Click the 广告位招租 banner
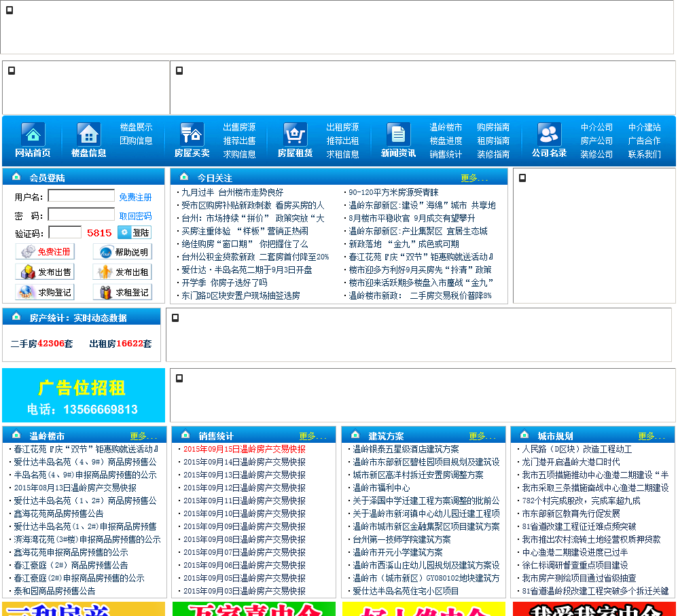The image size is (678, 616). point(84,395)
